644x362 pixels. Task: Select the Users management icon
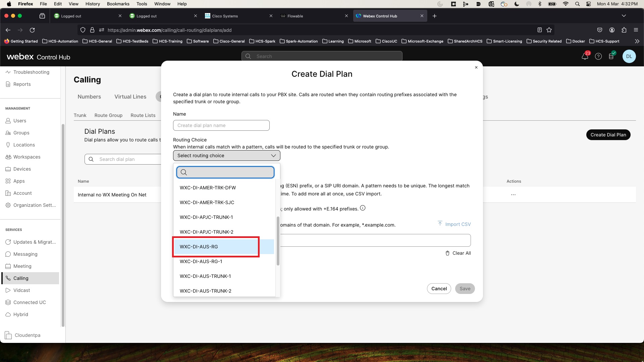7,120
